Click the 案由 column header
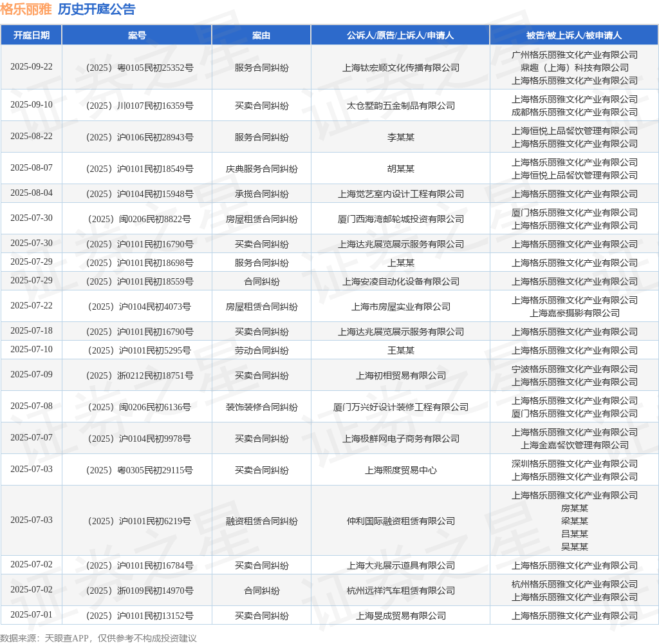The height and width of the screenshot is (644, 659). coord(261,35)
